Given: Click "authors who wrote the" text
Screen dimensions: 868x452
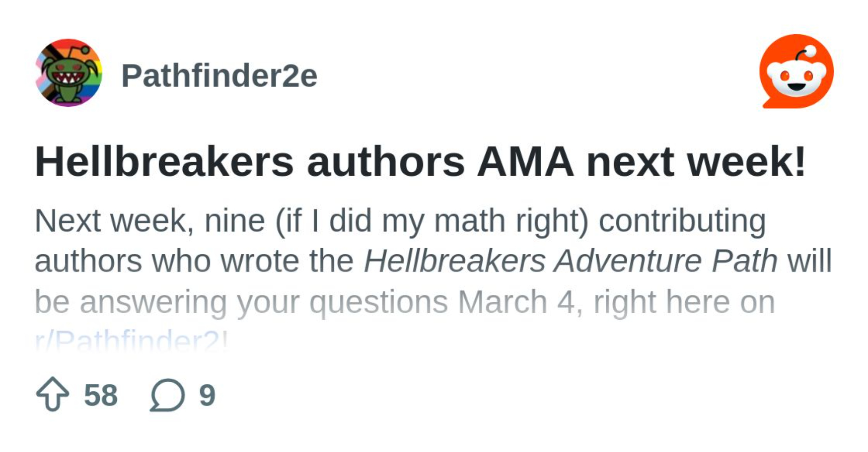Looking at the screenshot, I should click(x=194, y=261).
